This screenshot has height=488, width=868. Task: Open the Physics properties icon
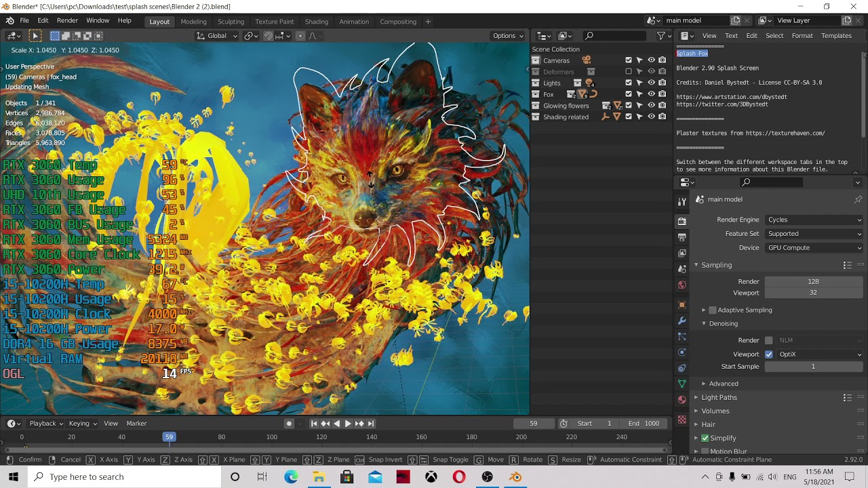[x=682, y=352]
